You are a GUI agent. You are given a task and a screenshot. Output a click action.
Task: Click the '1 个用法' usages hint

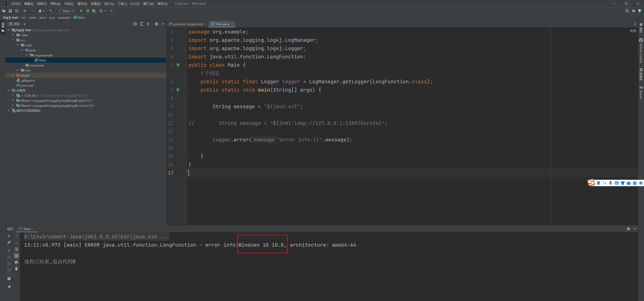pyautogui.click(x=210, y=73)
